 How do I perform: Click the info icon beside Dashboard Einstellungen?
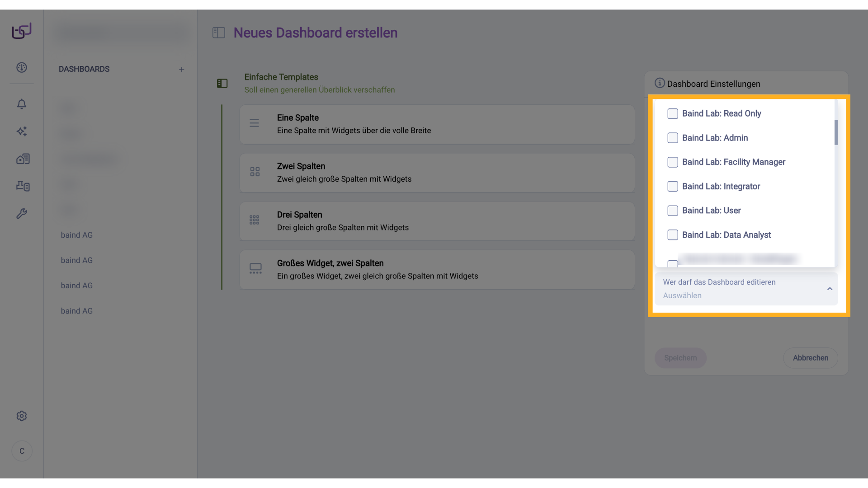coord(660,83)
